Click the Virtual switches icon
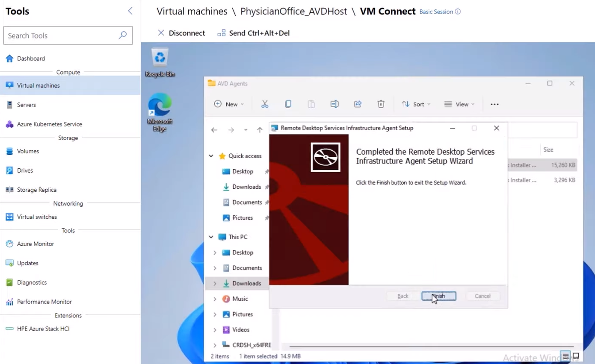This screenshot has height=364, width=595. (x=9, y=217)
